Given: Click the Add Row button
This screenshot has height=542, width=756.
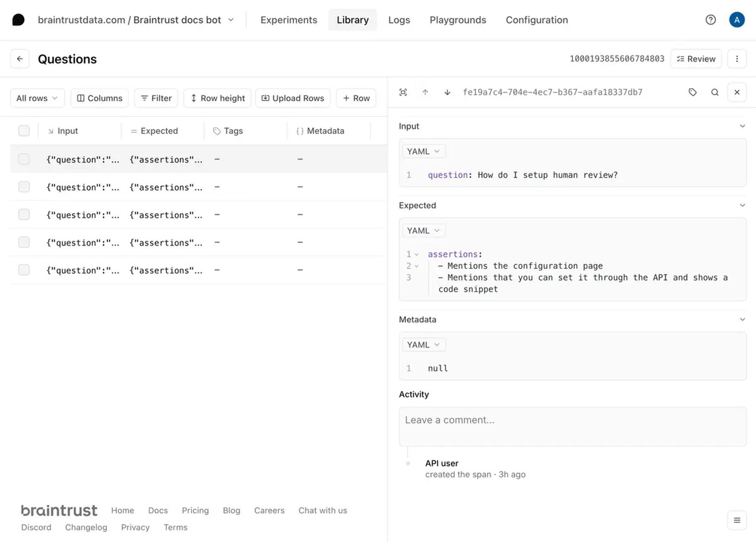Looking at the screenshot, I should click(x=356, y=97).
